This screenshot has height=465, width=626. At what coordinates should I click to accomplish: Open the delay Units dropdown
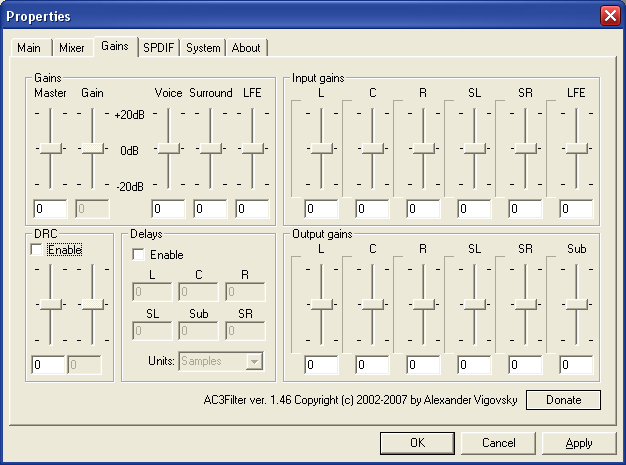(x=254, y=361)
